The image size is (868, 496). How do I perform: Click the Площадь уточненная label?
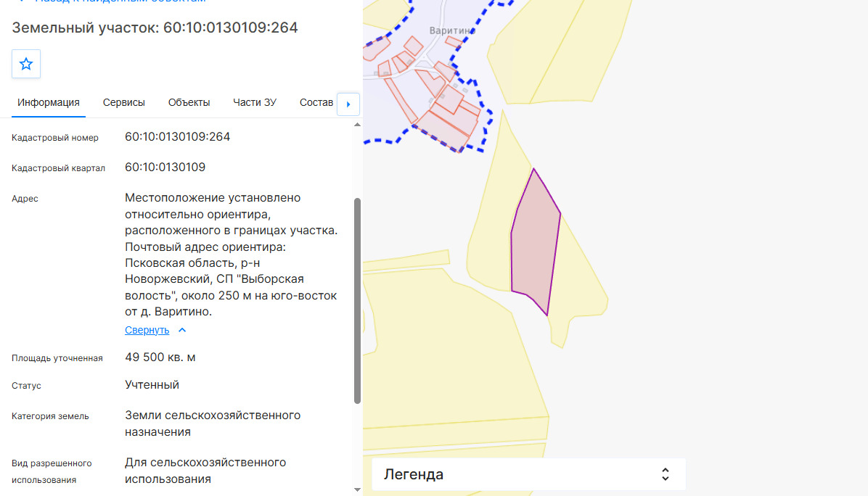point(57,358)
